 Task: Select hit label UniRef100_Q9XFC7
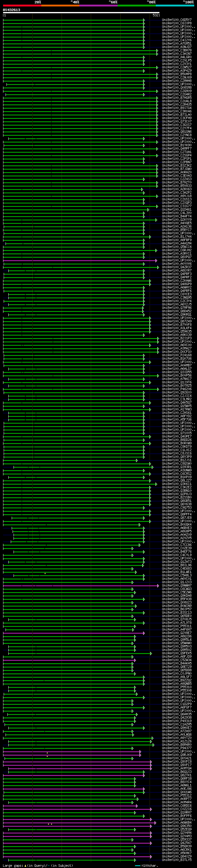[177, 765]
